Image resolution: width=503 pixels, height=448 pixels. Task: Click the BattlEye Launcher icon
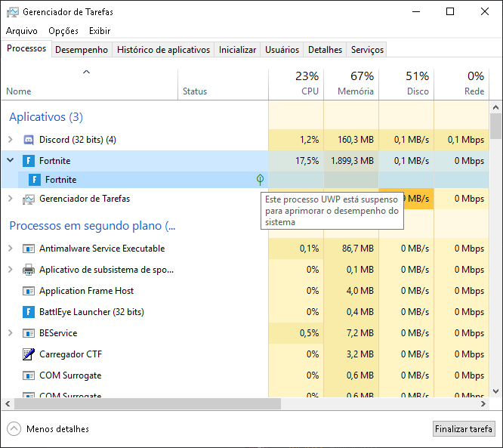[29, 312]
